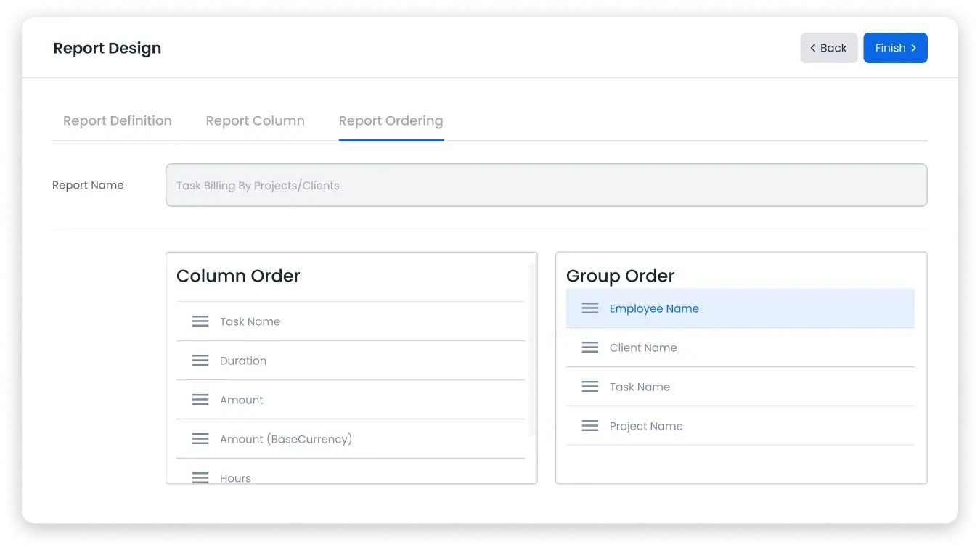This screenshot has width=980, height=550.
Task: Click the Column Order list scrollbar
Action: click(x=533, y=350)
